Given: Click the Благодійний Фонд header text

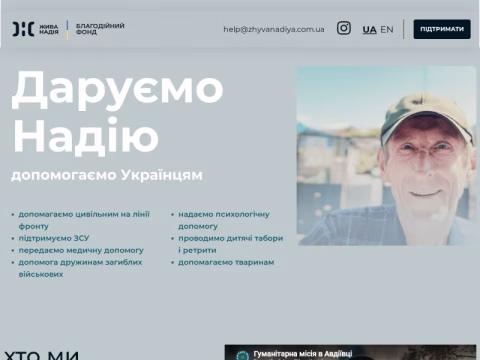Looking at the screenshot, I should [x=100, y=29].
